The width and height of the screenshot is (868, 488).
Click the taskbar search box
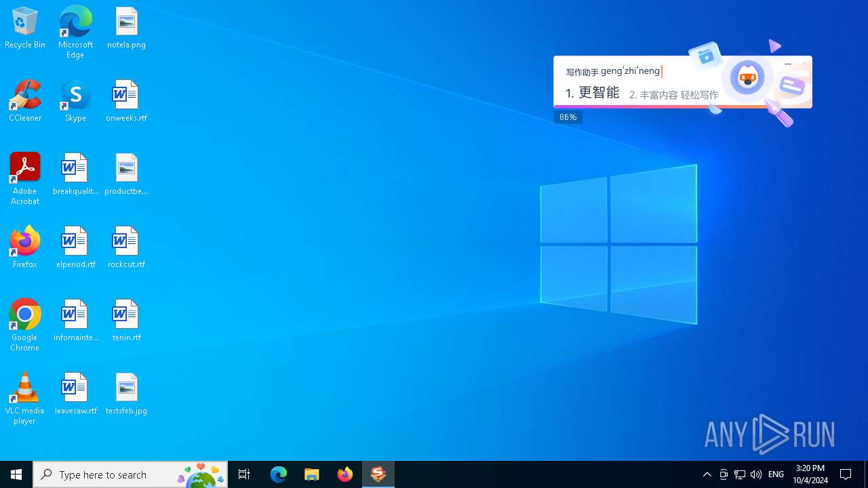coord(130,474)
